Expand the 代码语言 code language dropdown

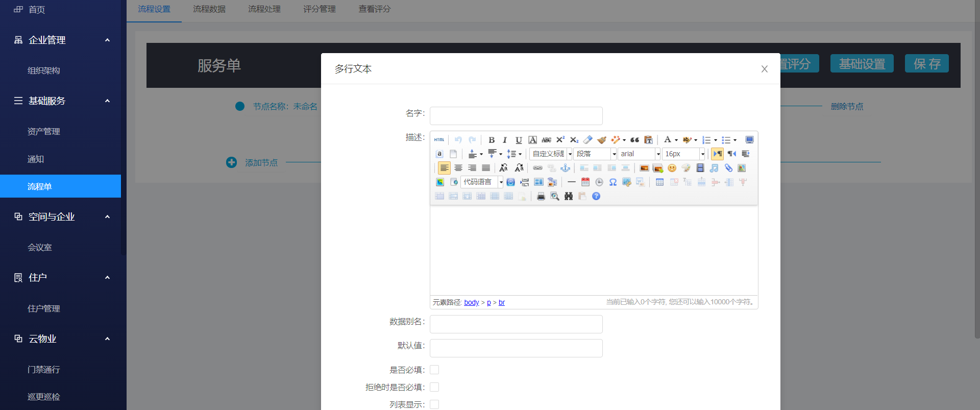(482, 182)
